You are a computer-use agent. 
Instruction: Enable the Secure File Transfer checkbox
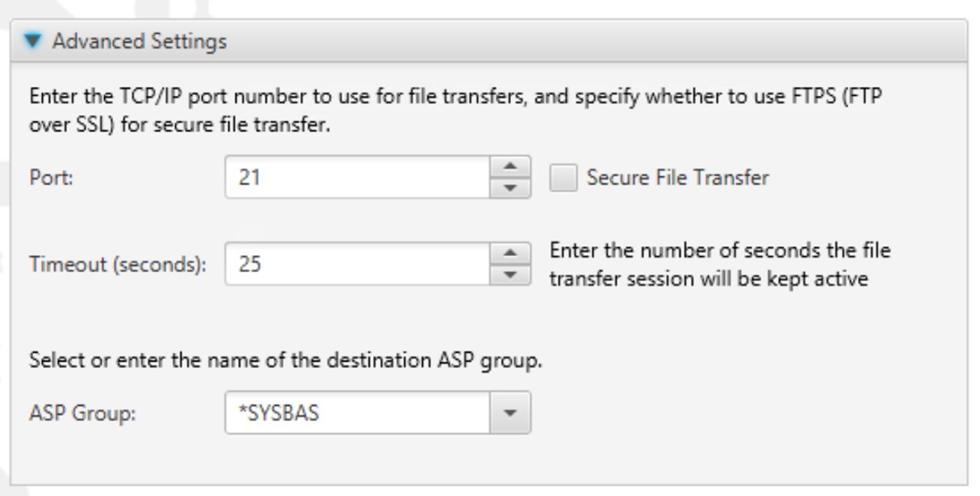click(563, 178)
